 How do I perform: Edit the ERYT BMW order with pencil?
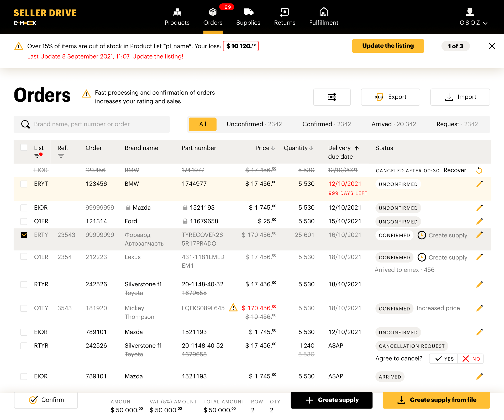(479, 184)
